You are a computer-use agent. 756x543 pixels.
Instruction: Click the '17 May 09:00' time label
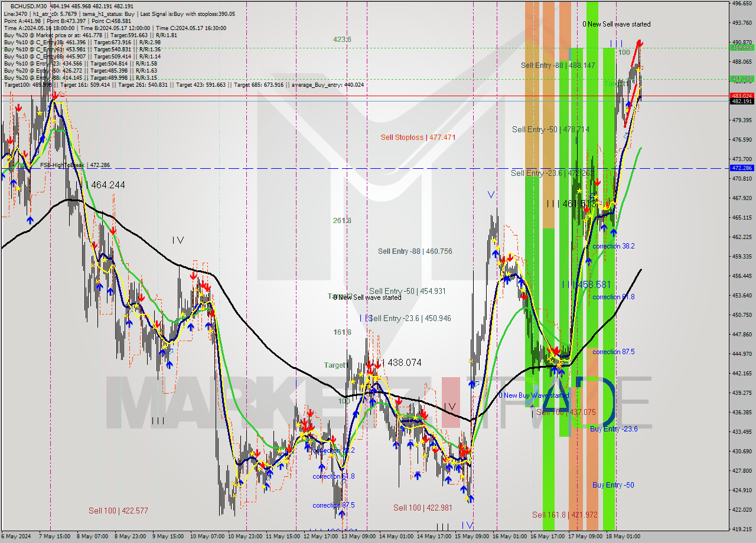(586, 537)
